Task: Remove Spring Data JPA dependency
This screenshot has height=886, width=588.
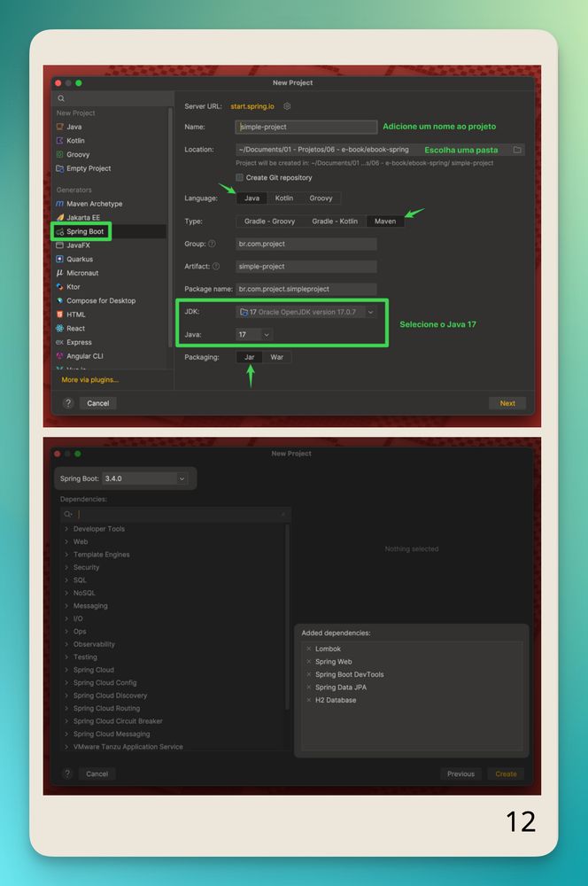Action: click(308, 688)
